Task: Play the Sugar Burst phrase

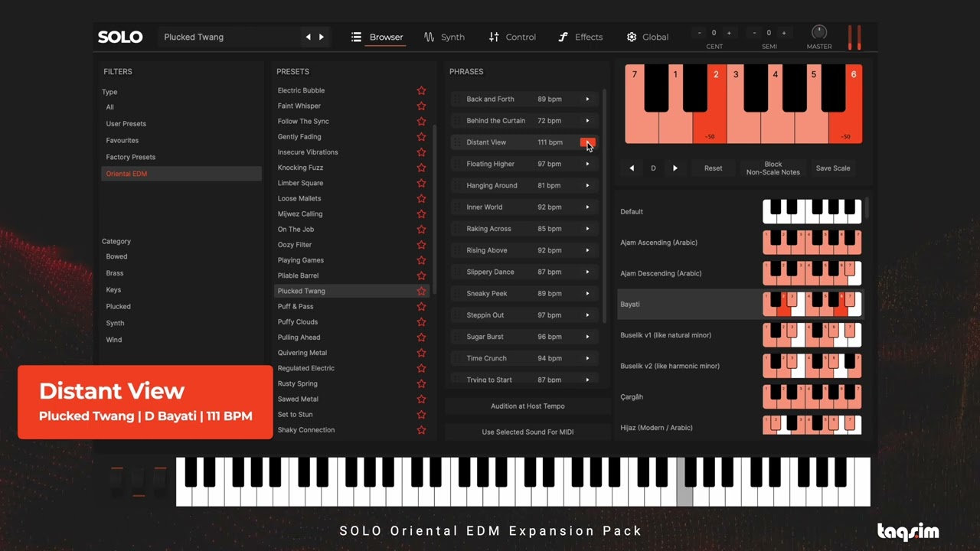Action: point(587,336)
